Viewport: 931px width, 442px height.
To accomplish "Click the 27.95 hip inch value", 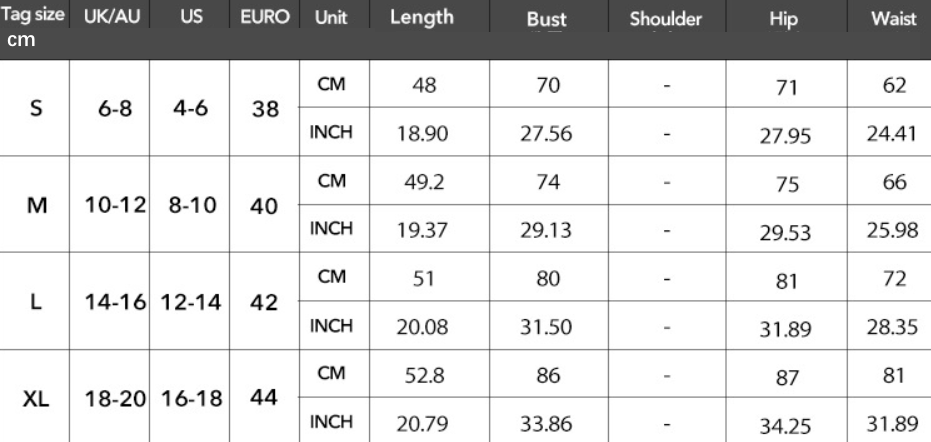I will pyautogui.click(x=784, y=137).
